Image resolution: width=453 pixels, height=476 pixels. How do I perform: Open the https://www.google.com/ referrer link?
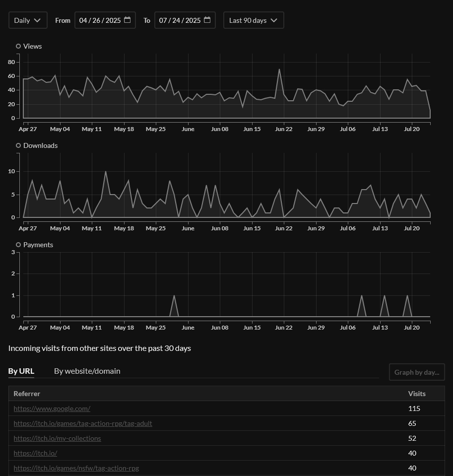52,408
